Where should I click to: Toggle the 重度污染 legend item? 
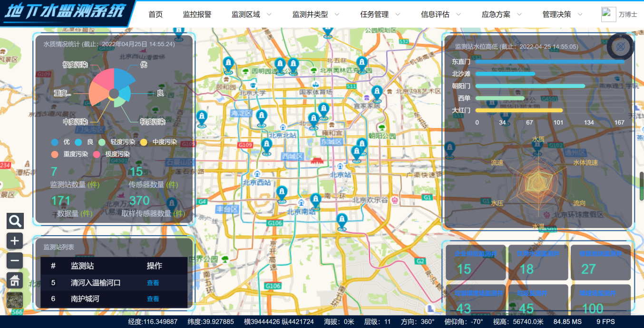(x=69, y=154)
